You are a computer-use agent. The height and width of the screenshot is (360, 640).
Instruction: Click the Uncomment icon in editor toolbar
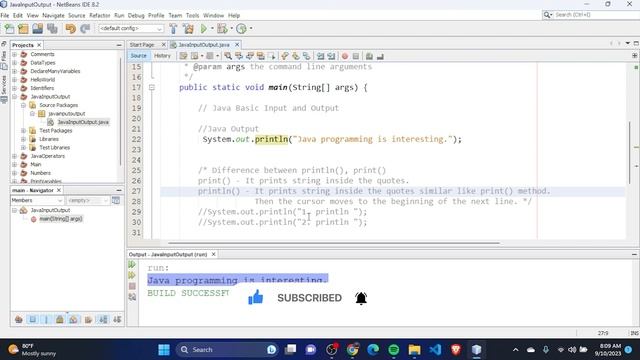(380, 56)
